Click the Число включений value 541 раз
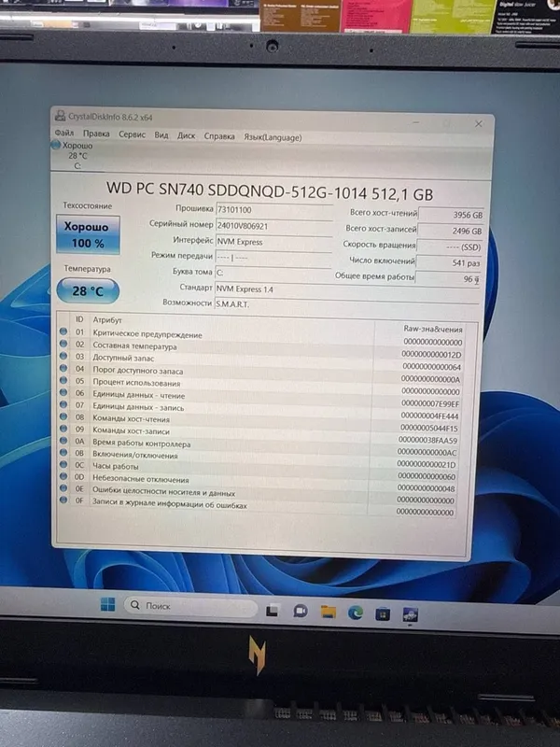 (449, 263)
